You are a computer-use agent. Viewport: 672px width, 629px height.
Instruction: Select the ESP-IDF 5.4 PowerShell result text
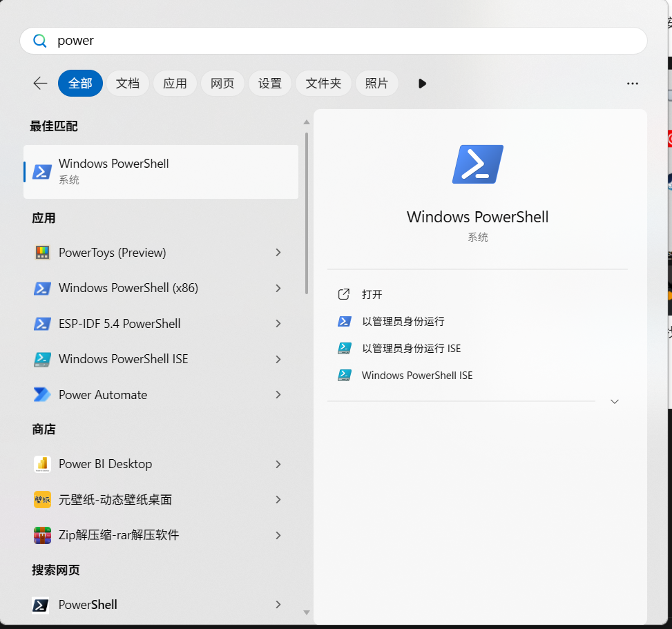119,324
